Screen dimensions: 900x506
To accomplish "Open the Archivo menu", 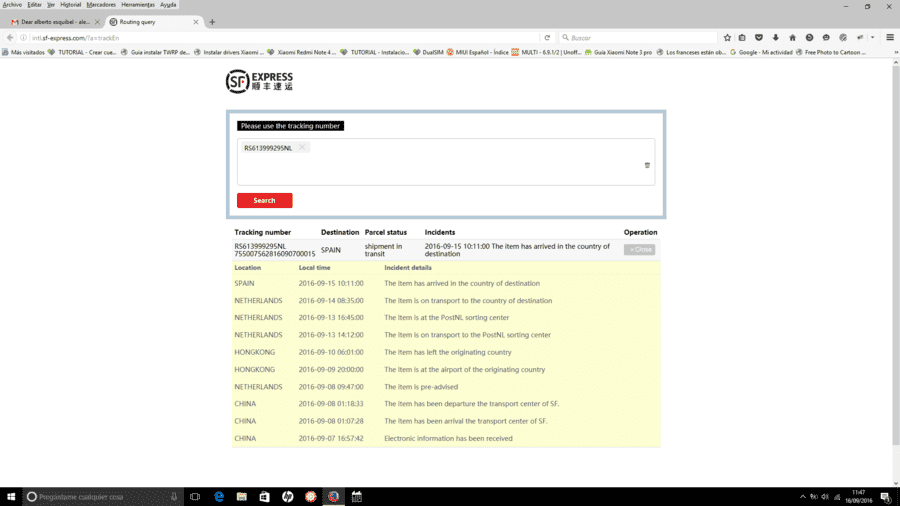I will coord(12,5).
